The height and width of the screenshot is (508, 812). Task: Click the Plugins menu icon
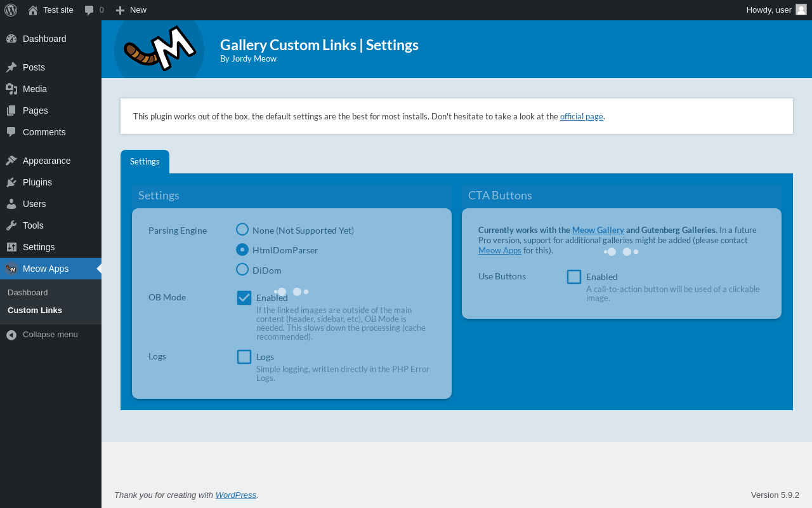(11, 182)
